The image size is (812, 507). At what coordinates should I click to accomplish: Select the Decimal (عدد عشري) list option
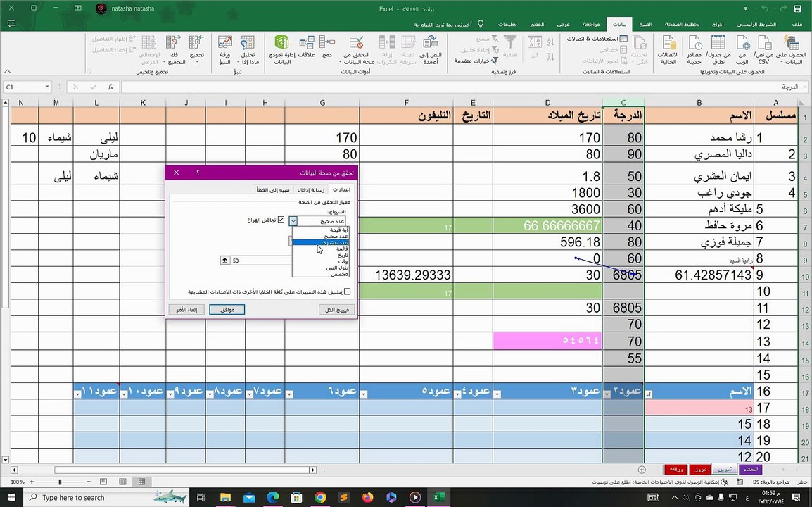pos(321,243)
